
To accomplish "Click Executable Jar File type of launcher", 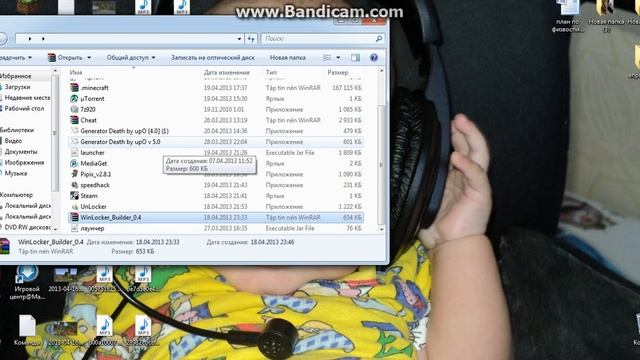I will pyautogui.click(x=290, y=153).
